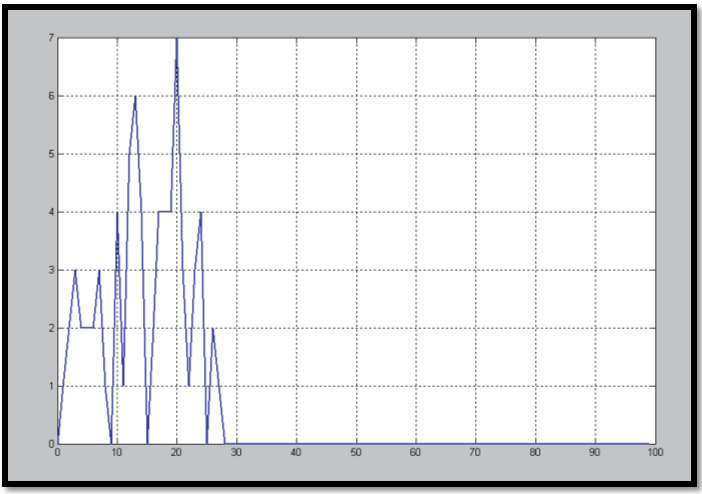Screen dimensions: 702x494
Task: Click the highest peak at value 7
Action: (177, 39)
